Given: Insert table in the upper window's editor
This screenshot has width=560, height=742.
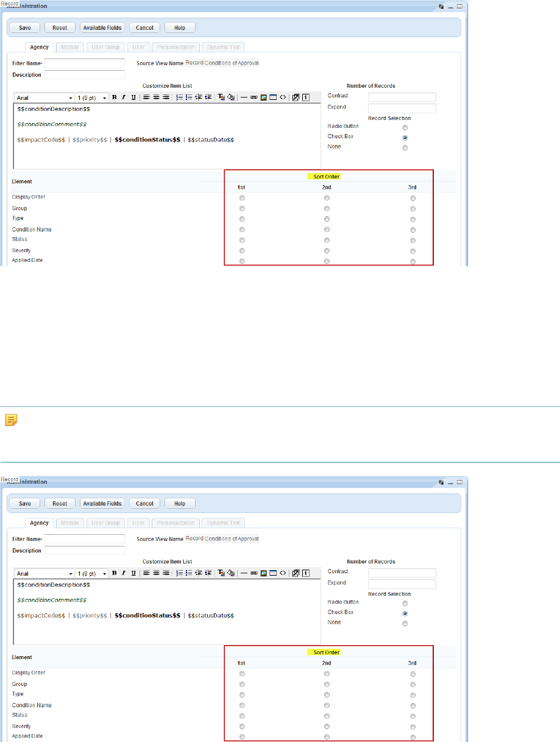Looking at the screenshot, I should click(273, 97).
